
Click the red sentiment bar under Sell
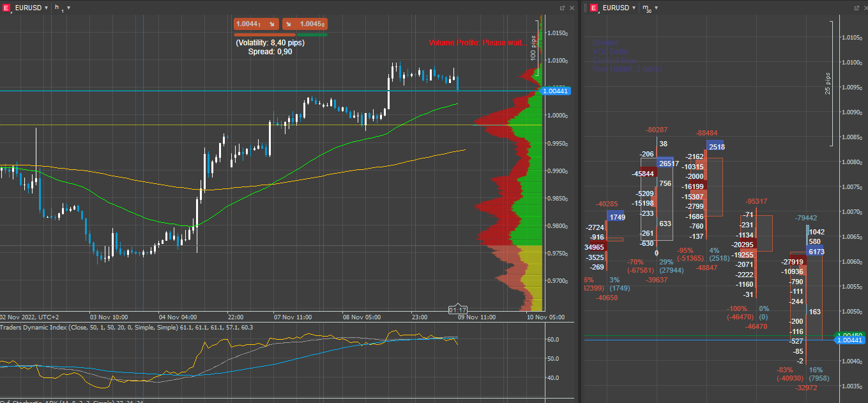click(264, 34)
